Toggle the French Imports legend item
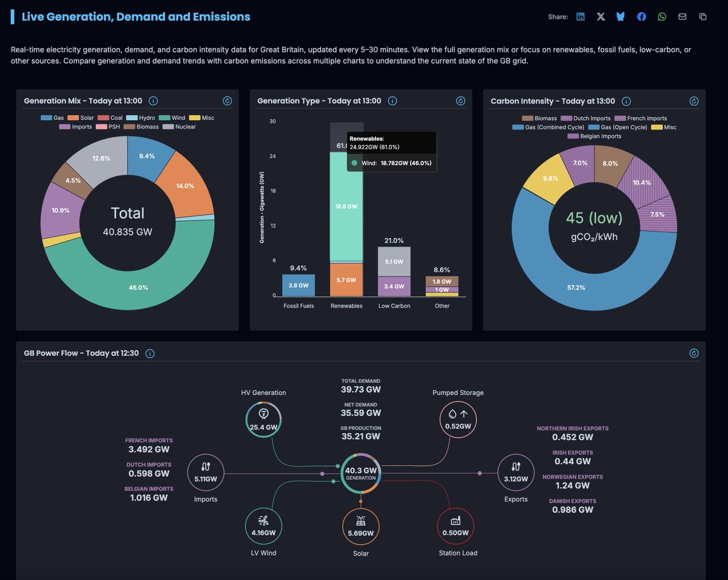 [647, 118]
